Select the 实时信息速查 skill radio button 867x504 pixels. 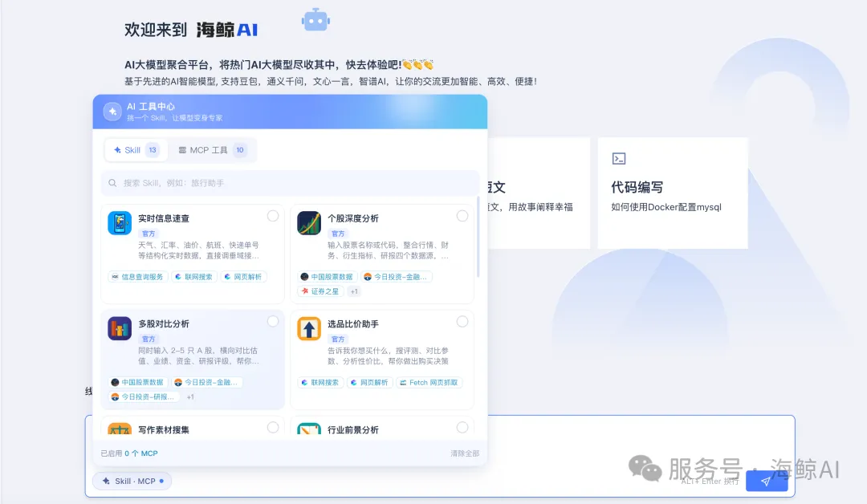[x=273, y=216]
